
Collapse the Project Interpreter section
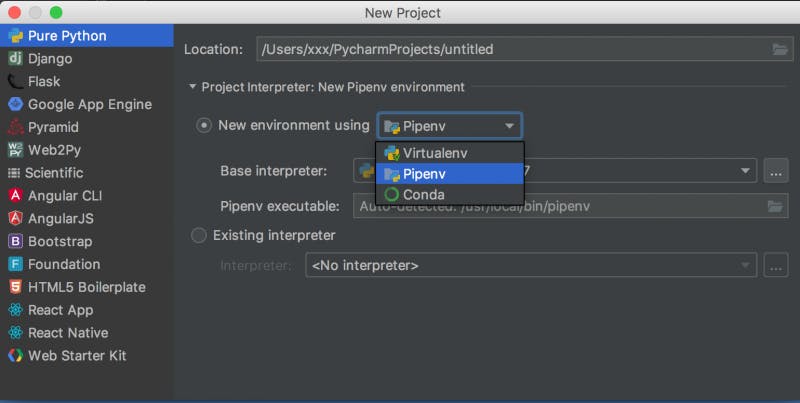[x=192, y=87]
